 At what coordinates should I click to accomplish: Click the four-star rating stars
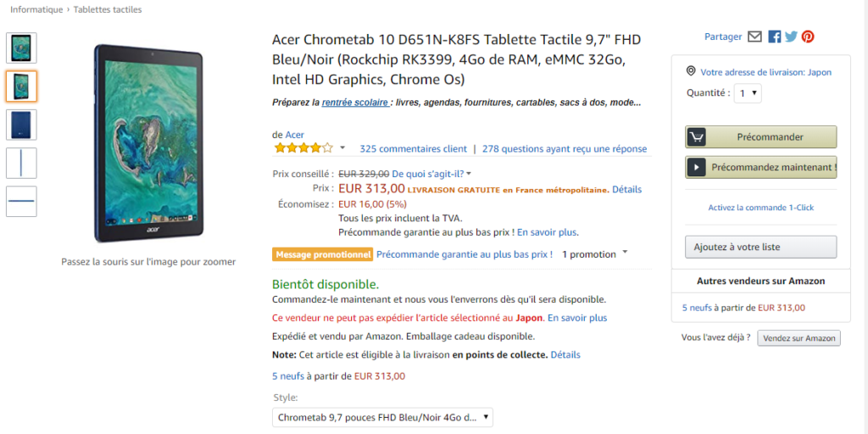(x=303, y=148)
